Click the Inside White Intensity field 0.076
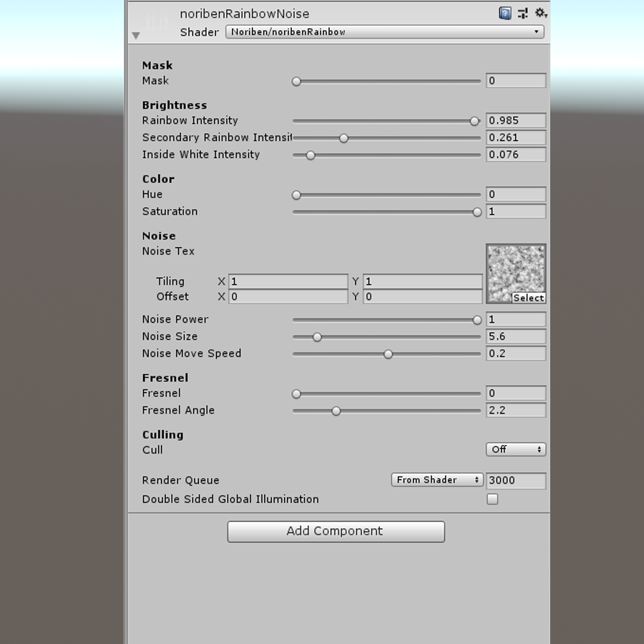This screenshot has width=644, height=644. (516, 155)
